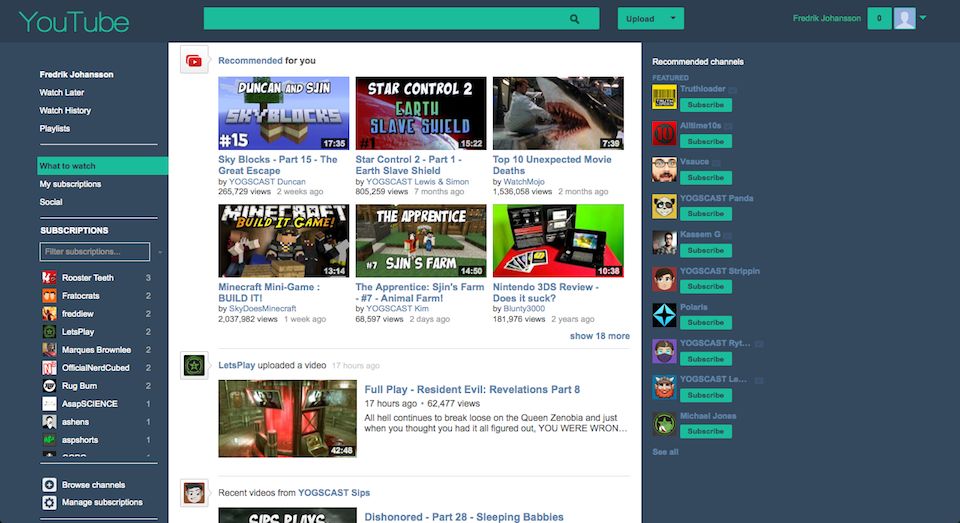The height and width of the screenshot is (523, 960).
Task: Open Minecraft Build It Game thumbnail
Action: click(283, 241)
